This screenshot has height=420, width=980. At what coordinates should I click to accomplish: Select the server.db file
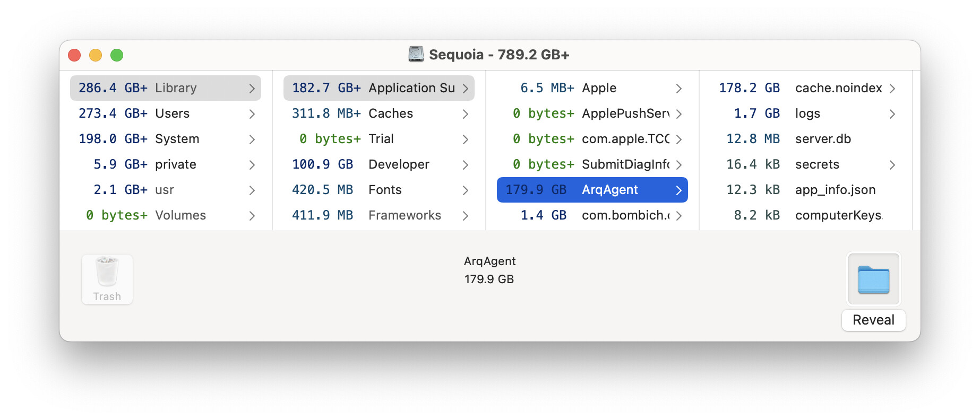pyautogui.click(x=805, y=139)
